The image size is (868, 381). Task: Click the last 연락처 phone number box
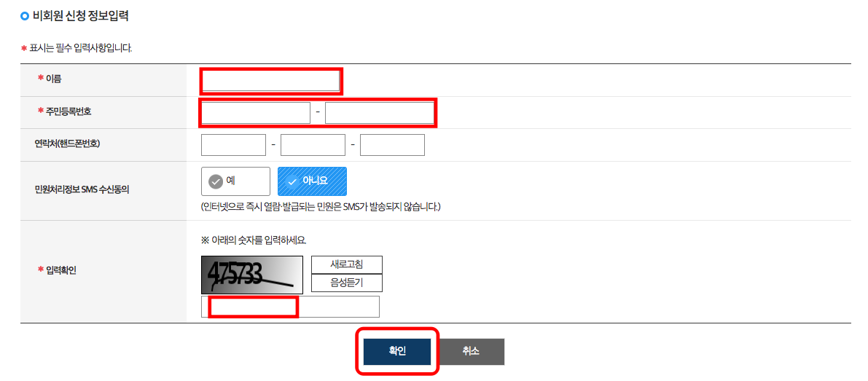click(392, 145)
